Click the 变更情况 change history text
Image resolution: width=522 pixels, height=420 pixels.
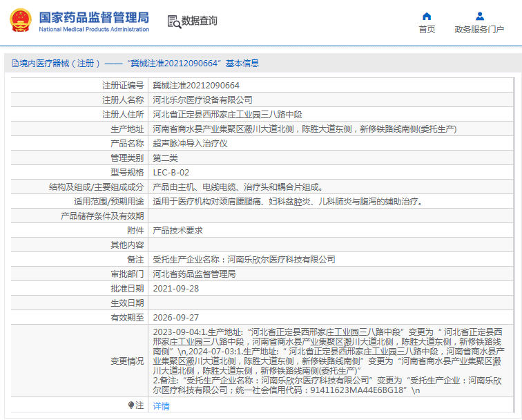pyautogui.click(x=329, y=361)
